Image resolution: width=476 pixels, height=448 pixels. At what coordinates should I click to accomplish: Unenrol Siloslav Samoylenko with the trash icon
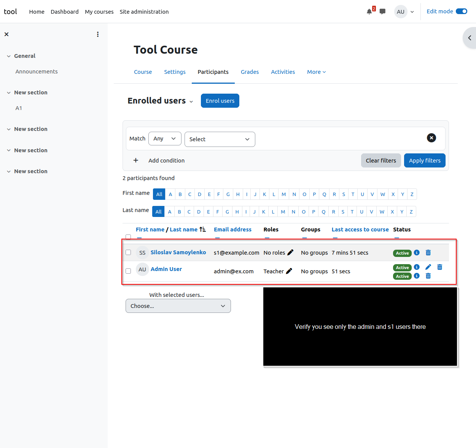(x=428, y=252)
